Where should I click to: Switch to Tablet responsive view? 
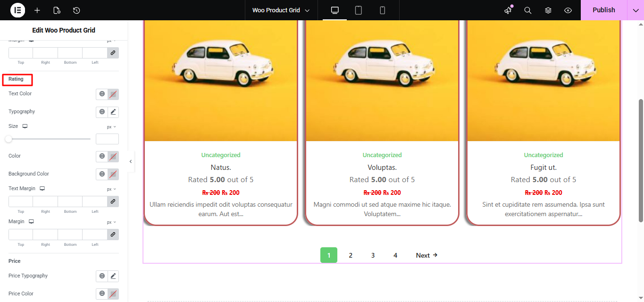(359, 10)
